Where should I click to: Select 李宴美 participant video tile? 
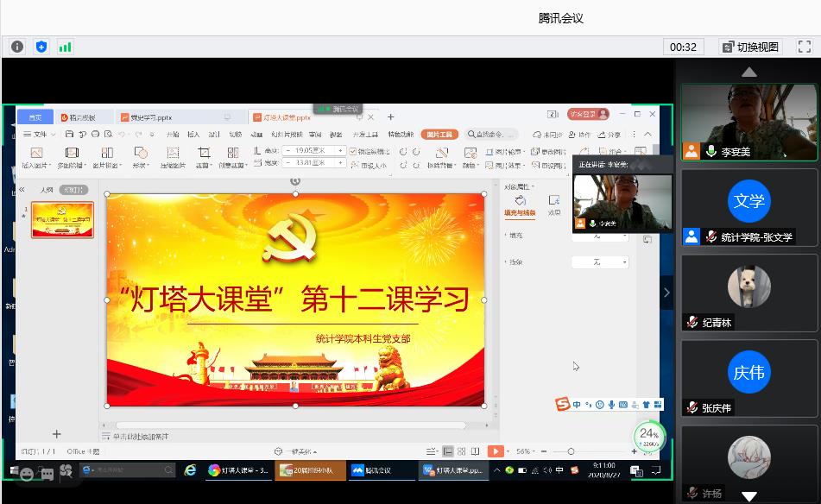(748, 122)
